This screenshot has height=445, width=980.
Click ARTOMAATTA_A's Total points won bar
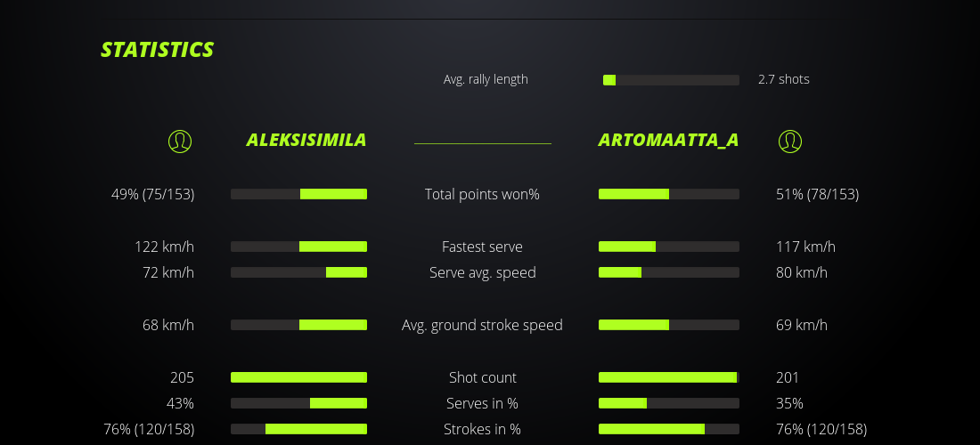click(x=669, y=194)
